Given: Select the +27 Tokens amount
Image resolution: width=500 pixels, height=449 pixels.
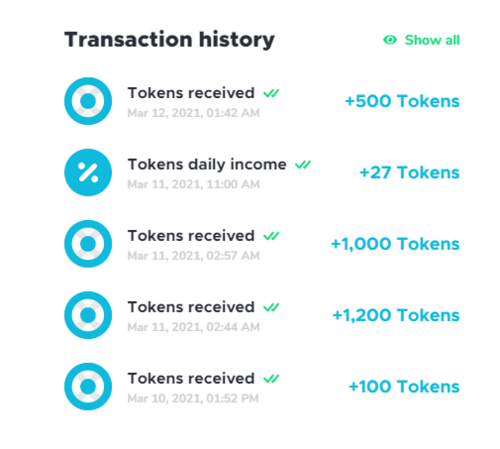Looking at the screenshot, I should 410,172.
